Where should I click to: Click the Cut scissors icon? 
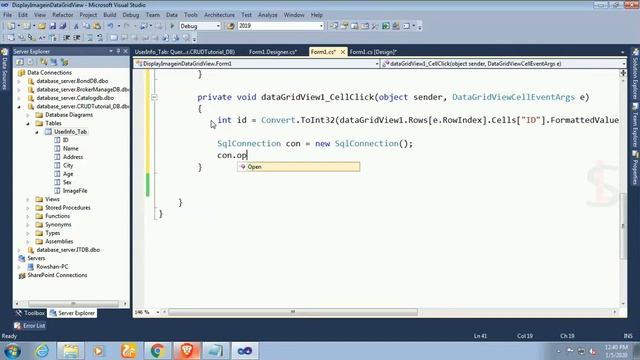(x=76, y=26)
